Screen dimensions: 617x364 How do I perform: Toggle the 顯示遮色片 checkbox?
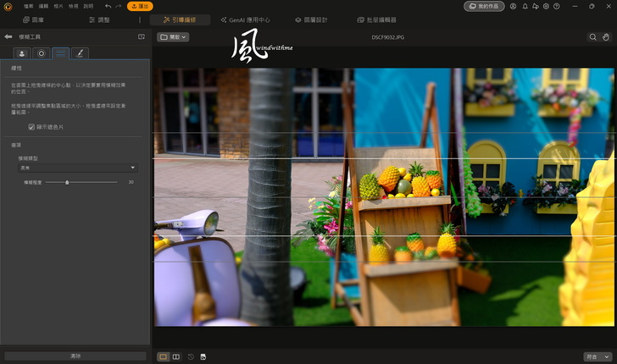point(31,126)
